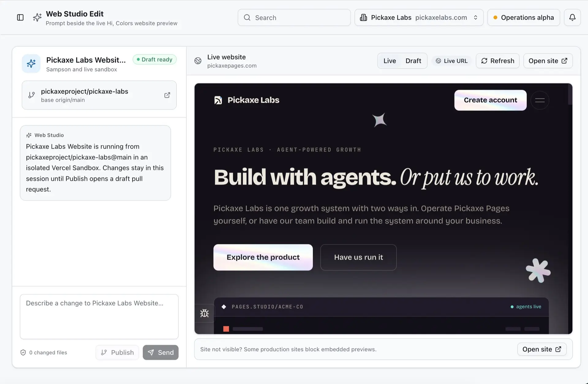Viewport: 588px width, 384px height.
Task: Click the Pickaxe Labs Website sparkle tile
Action: pyautogui.click(x=31, y=64)
